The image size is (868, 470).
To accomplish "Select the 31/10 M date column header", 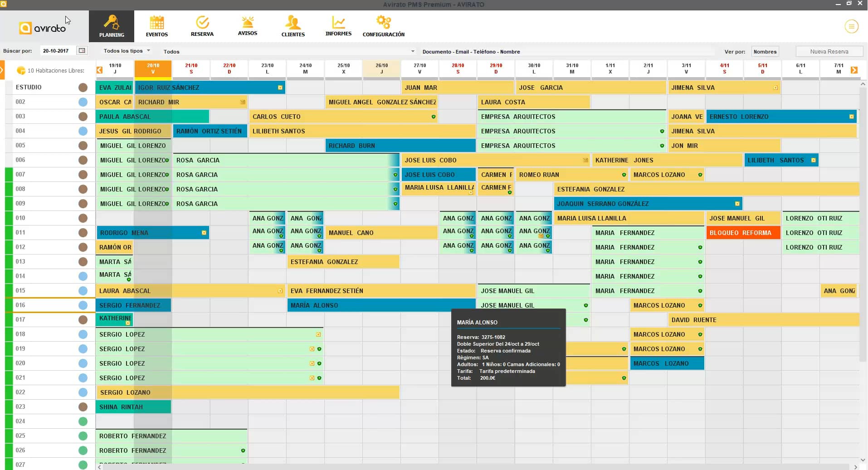I will coord(572,69).
